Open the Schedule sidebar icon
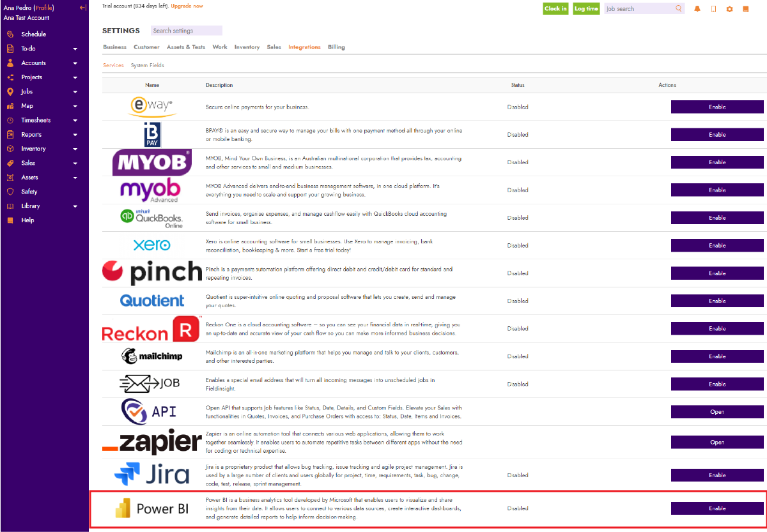Image resolution: width=767 pixels, height=532 pixels. 10,34
